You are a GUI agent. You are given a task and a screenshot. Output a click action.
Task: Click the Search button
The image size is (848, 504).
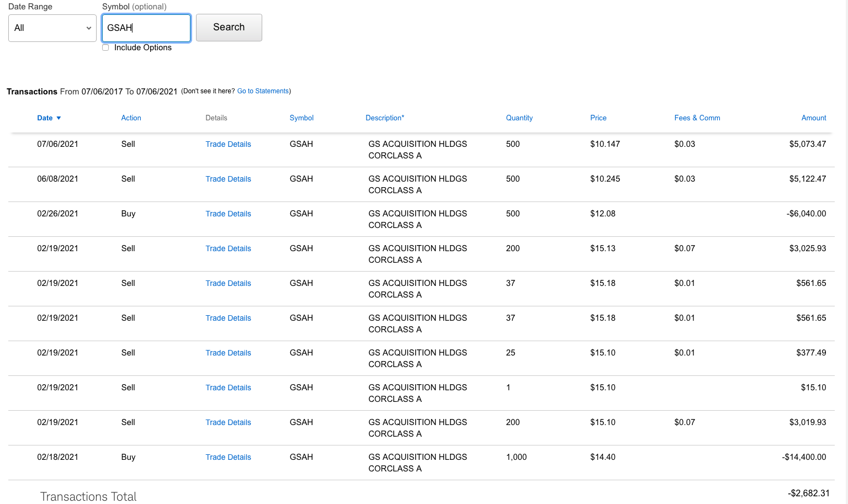229,28
